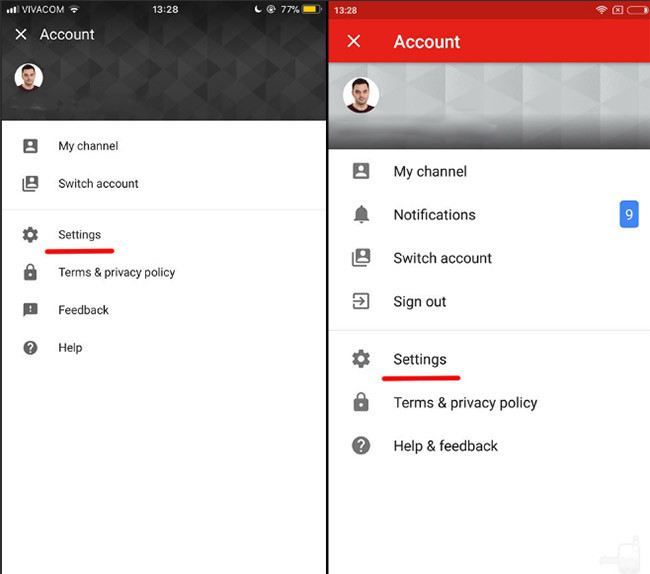Open the Terms & privacy policy label on the red-header screen
The width and height of the screenshot is (650, 574).
click(x=465, y=403)
